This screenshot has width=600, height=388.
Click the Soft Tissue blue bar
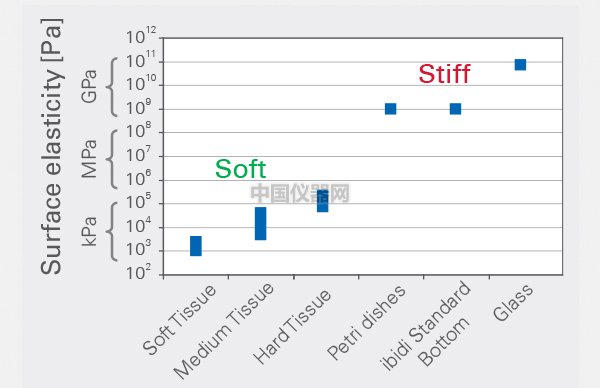coord(196,246)
